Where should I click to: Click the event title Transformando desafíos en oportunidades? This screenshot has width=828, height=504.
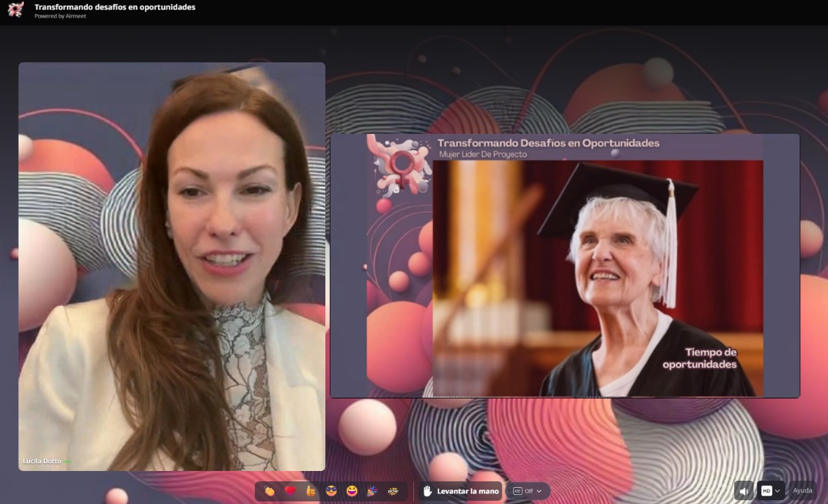114,7
